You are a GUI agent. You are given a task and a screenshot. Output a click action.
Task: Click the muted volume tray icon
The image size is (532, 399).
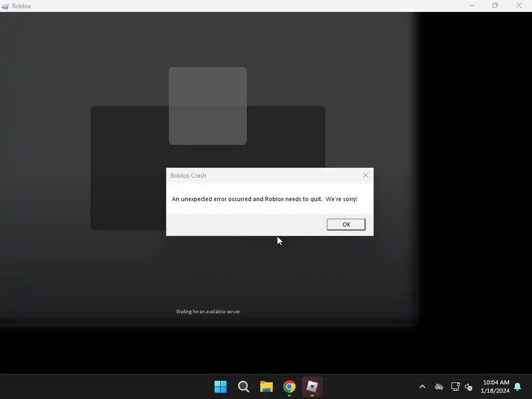click(469, 387)
